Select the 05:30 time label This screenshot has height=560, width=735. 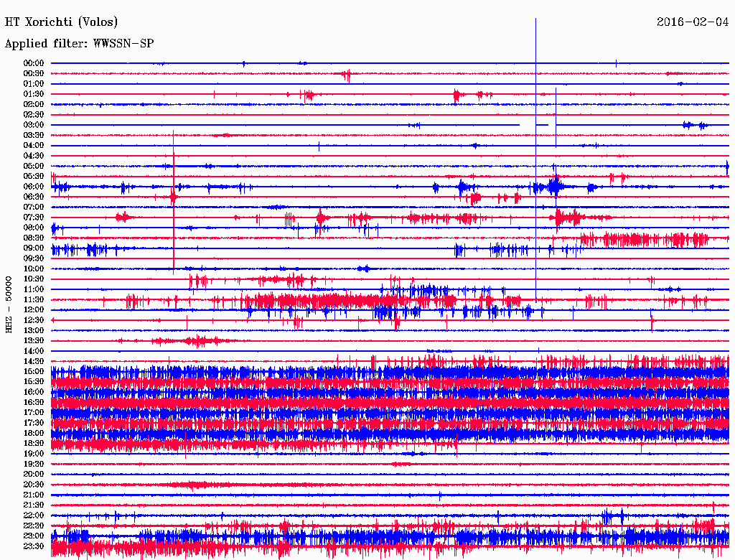[x=34, y=176]
